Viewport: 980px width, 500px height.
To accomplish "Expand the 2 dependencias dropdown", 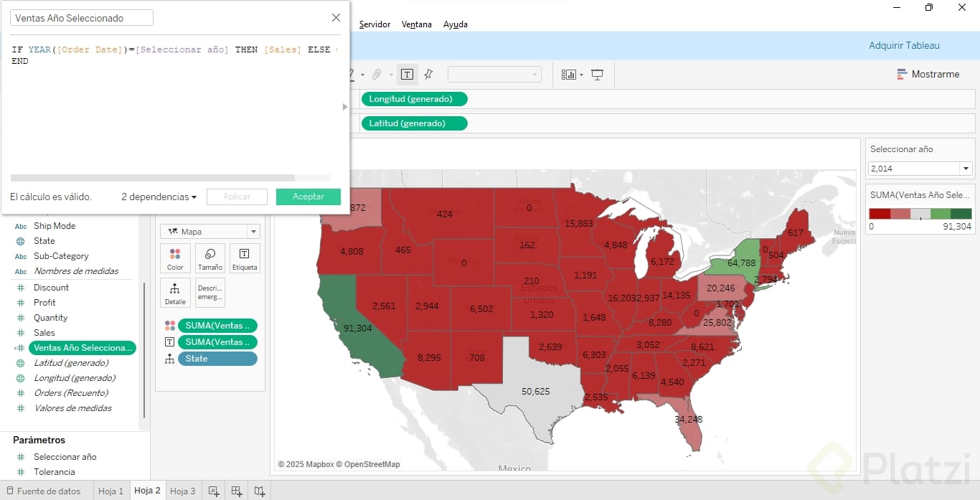I will click(x=159, y=197).
